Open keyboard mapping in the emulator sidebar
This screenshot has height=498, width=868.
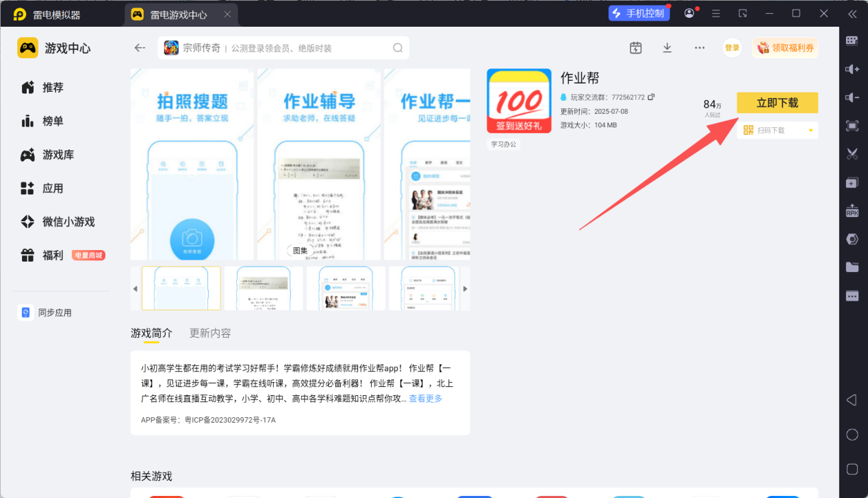(x=852, y=40)
